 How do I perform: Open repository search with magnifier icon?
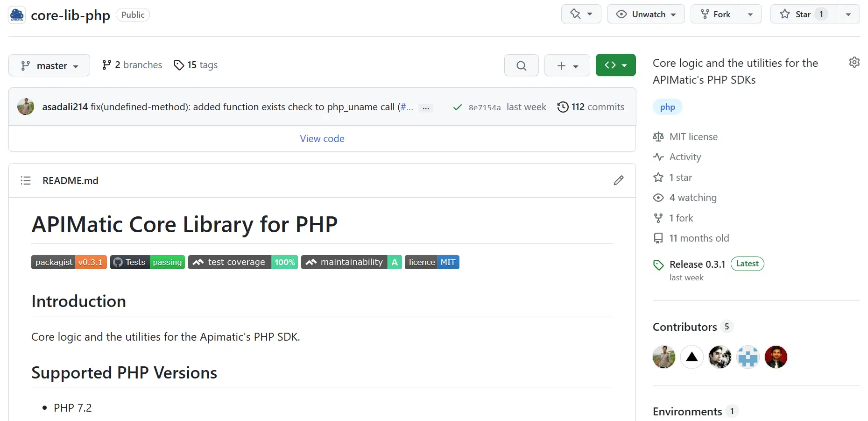click(521, 65)
